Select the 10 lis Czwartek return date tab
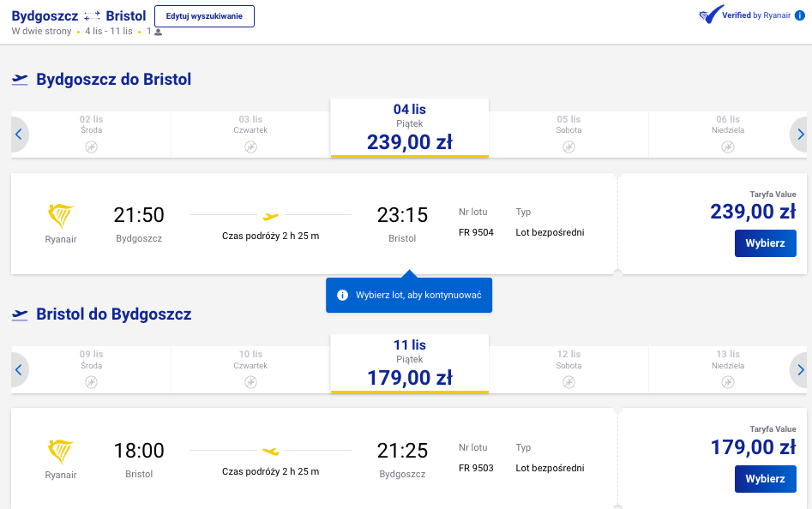Screen dimensions: 812x509 pos(250,370)
